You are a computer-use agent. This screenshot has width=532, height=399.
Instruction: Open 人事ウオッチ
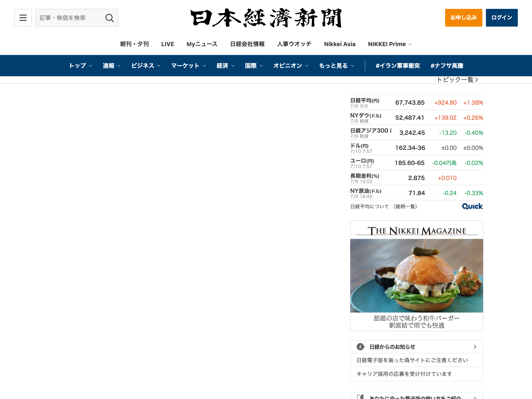click(x=294, y=44)
